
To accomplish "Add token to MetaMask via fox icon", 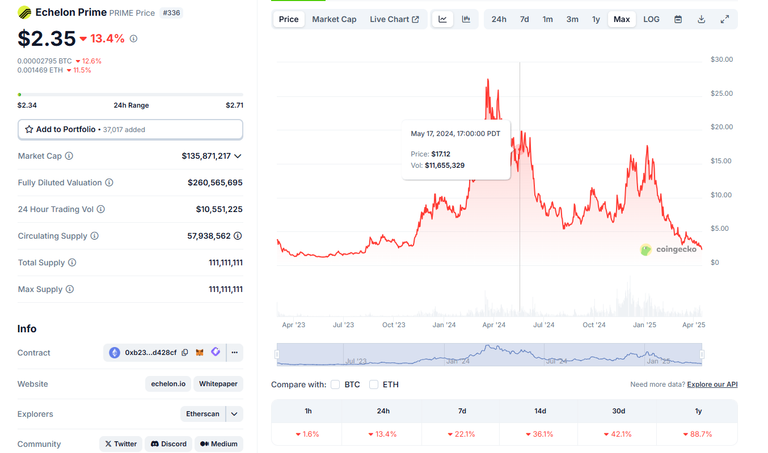I will click(199, 353).
